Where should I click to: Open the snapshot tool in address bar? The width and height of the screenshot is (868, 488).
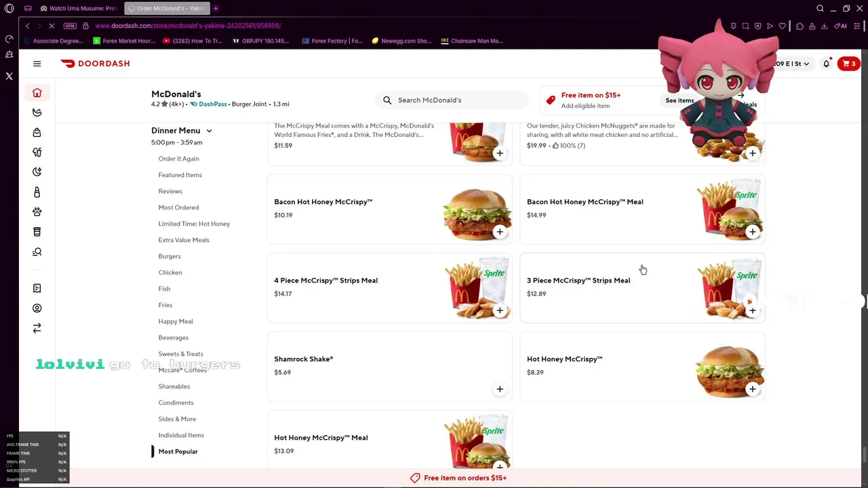tap(745, 26)
